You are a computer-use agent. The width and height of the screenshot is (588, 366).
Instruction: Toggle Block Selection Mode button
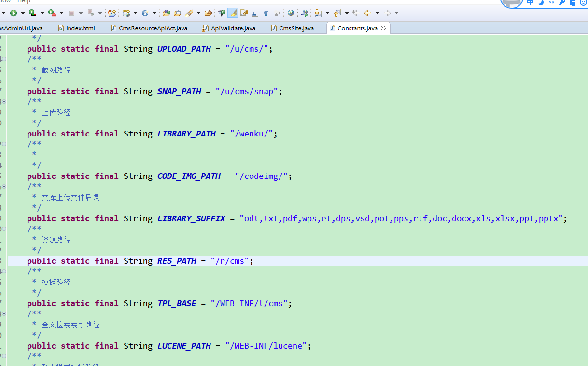[x=254, y=13]
